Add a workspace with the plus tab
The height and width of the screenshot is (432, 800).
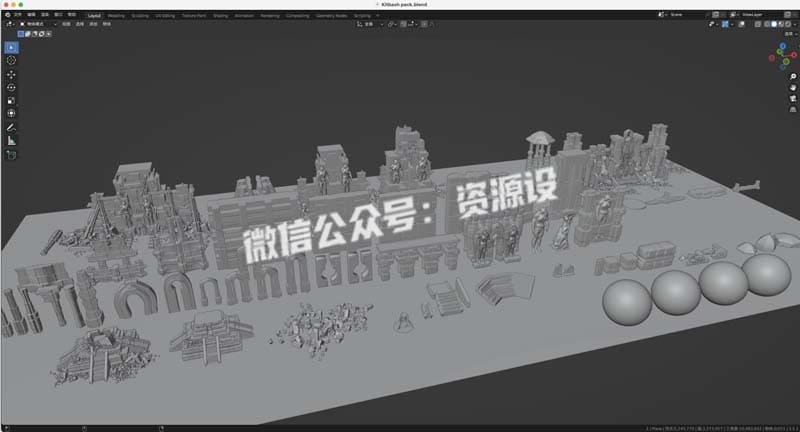tap(378, 15)
